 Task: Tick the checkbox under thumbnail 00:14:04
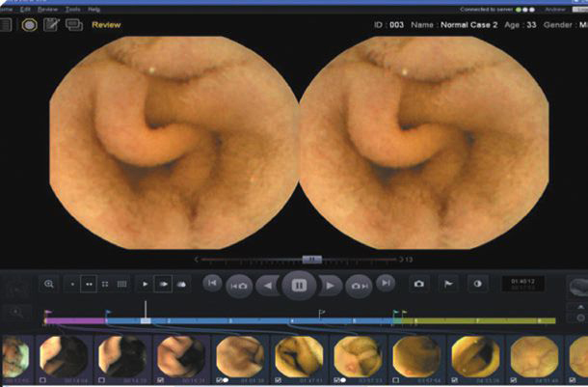(x=45, y=380)
